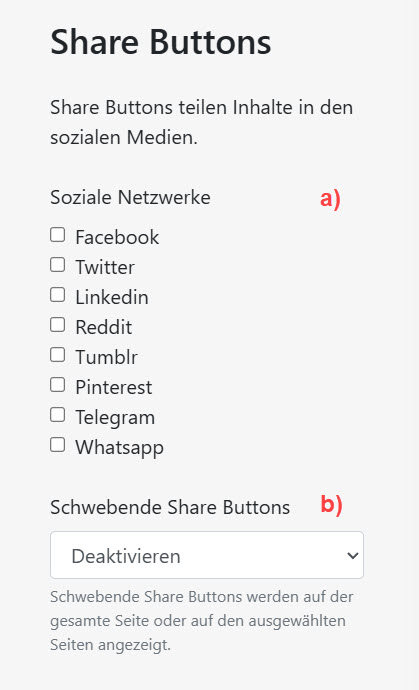Image resolution: width=419 pixels, height=690 pixels.
Task: Click the Telegram label text
Action: click(x=115, y=418)
